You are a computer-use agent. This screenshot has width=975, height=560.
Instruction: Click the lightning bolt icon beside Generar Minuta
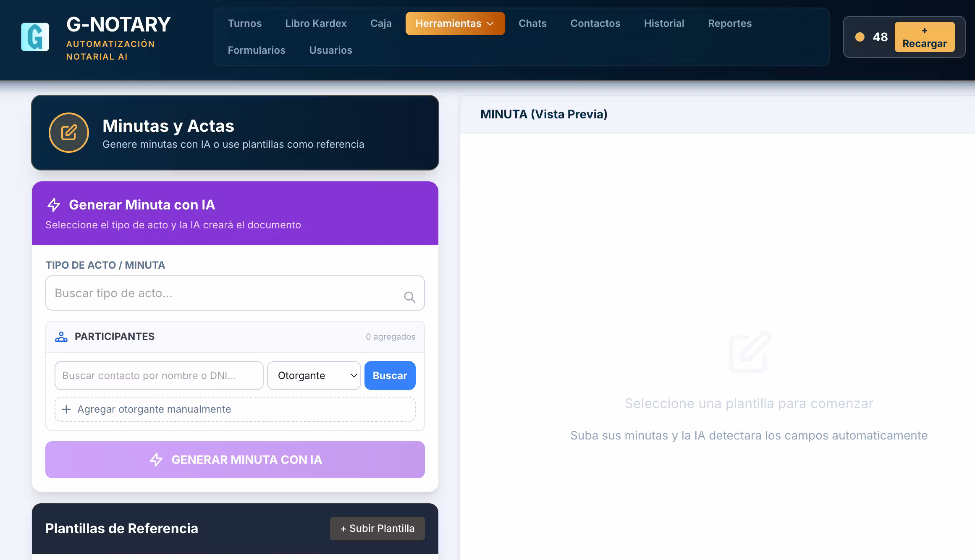(x=54, y=205)
